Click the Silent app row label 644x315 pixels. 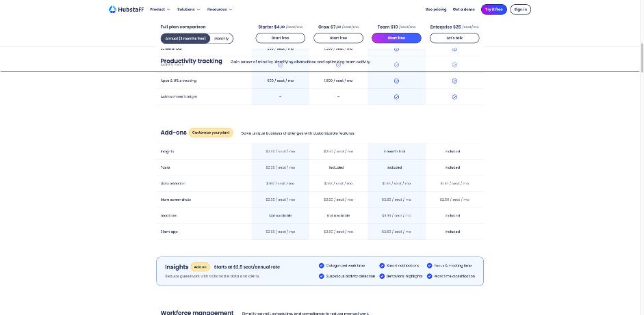coord(169,232)
